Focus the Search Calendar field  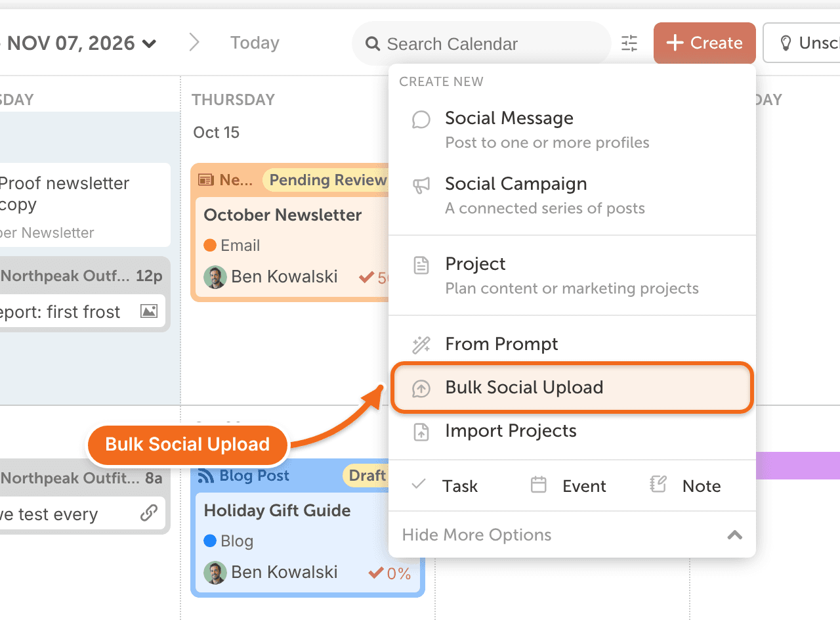482,44
